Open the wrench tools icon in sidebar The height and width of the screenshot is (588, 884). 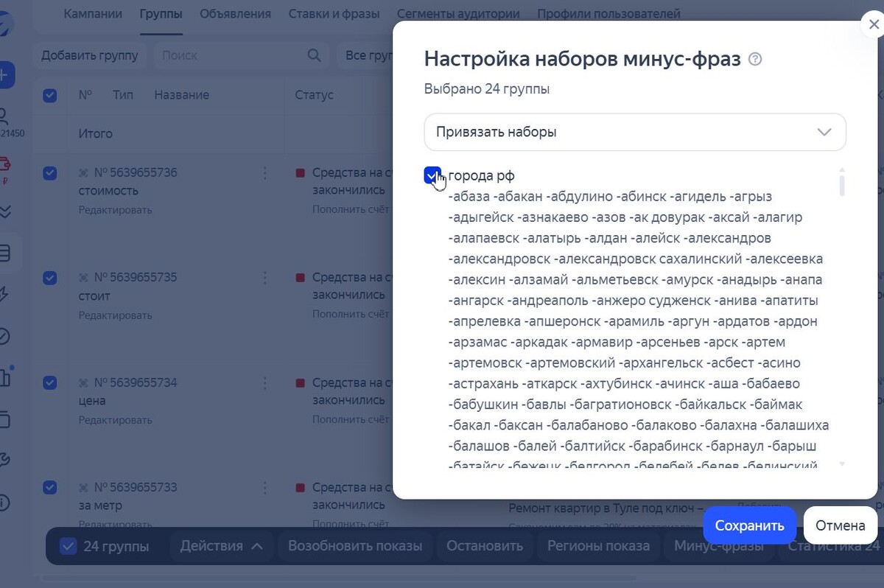click(4, 461)
